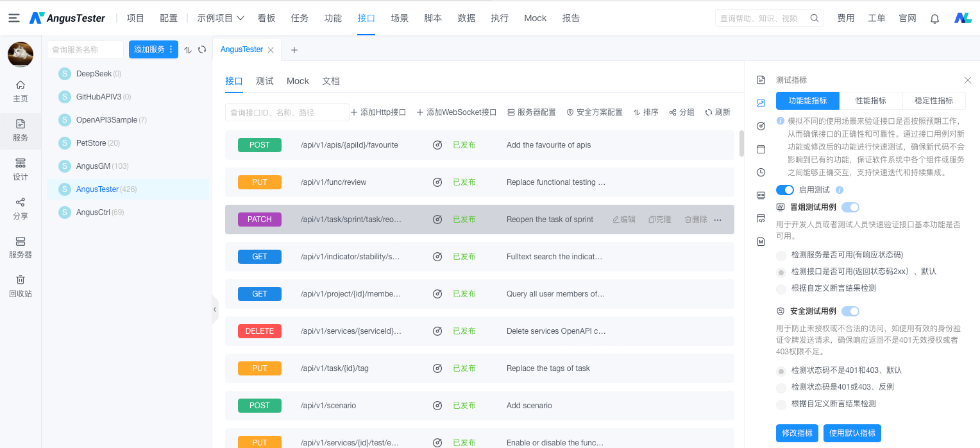Select 检测状态码是401或403 反例 radio

[781, 388]
